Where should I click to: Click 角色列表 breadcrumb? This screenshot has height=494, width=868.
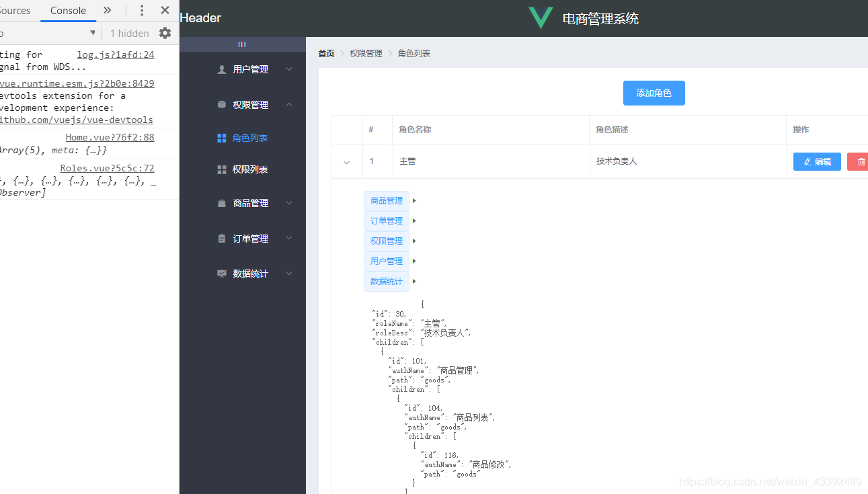tap(414, 54)
